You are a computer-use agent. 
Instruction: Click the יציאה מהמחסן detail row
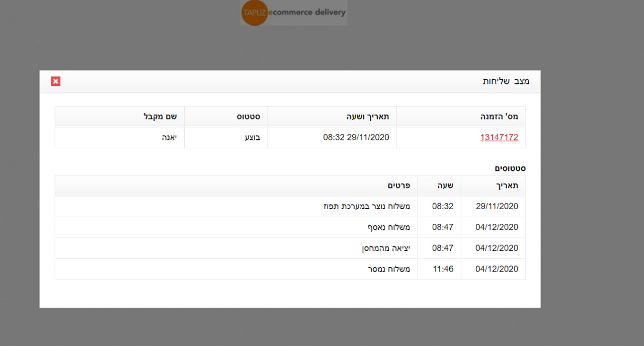coord(236,248)
